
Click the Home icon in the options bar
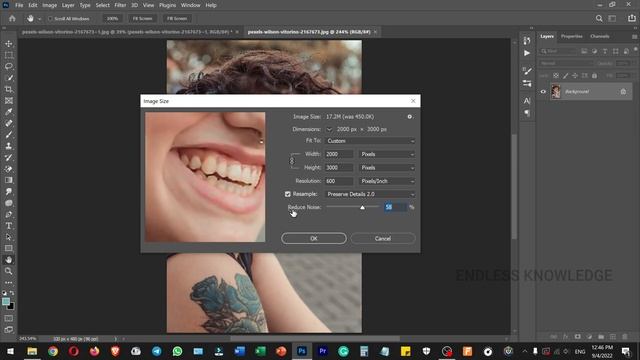point(12,18)
